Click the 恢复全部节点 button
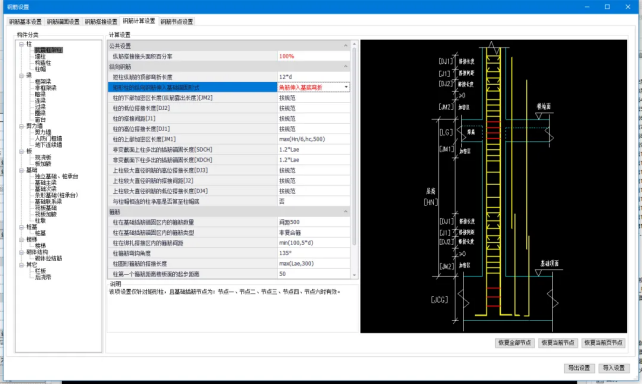Viewport: 642px width, 384px height. click(515, 343)
